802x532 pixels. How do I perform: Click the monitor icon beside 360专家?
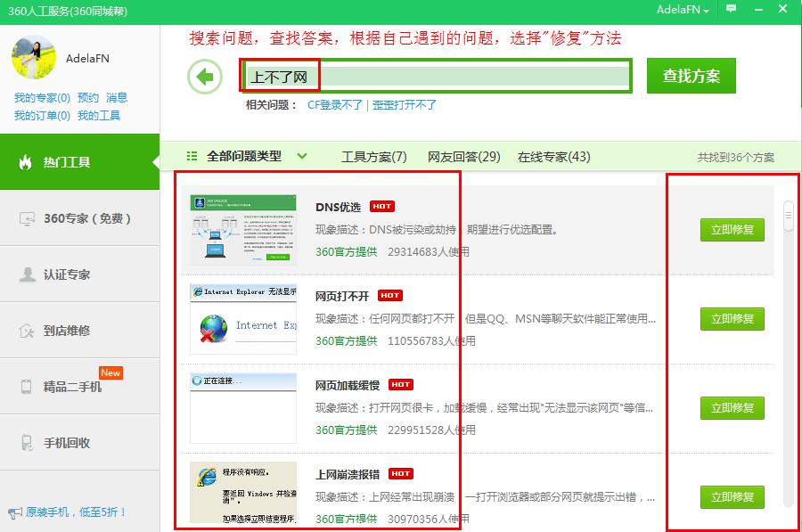tap(27, 219)
